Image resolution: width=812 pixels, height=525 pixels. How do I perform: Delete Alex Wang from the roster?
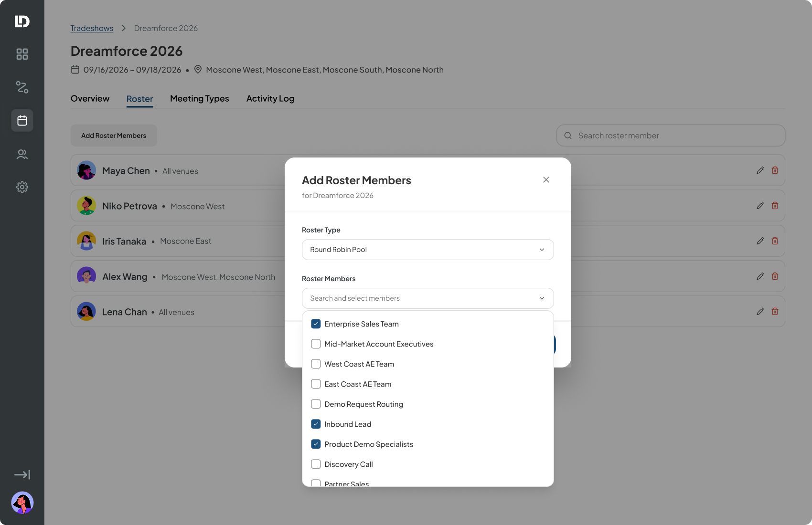775,276
